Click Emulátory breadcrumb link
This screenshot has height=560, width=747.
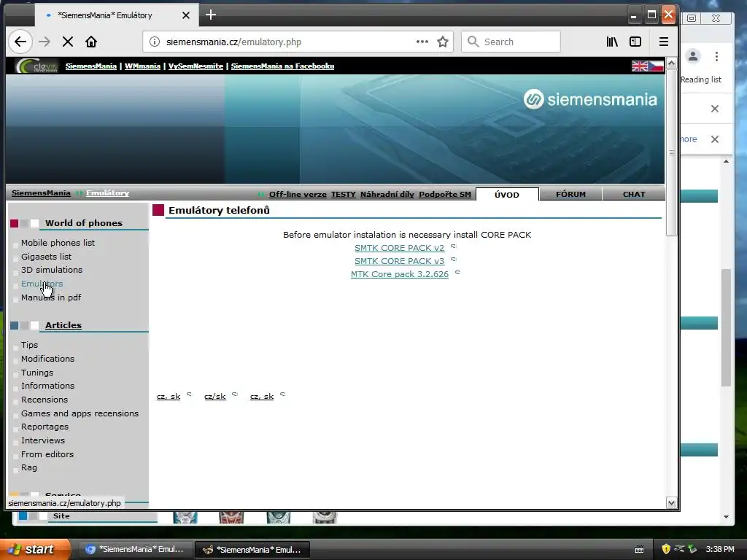point(107,192)
